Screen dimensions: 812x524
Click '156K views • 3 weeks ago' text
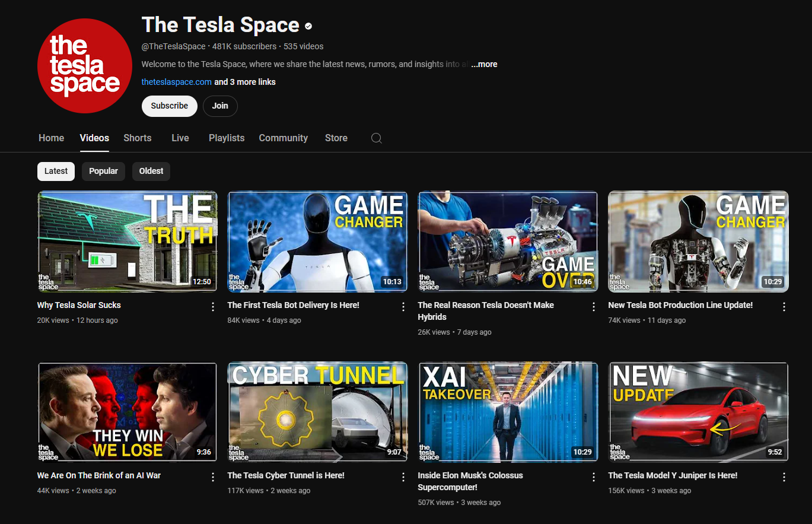(x=650, y=491)
